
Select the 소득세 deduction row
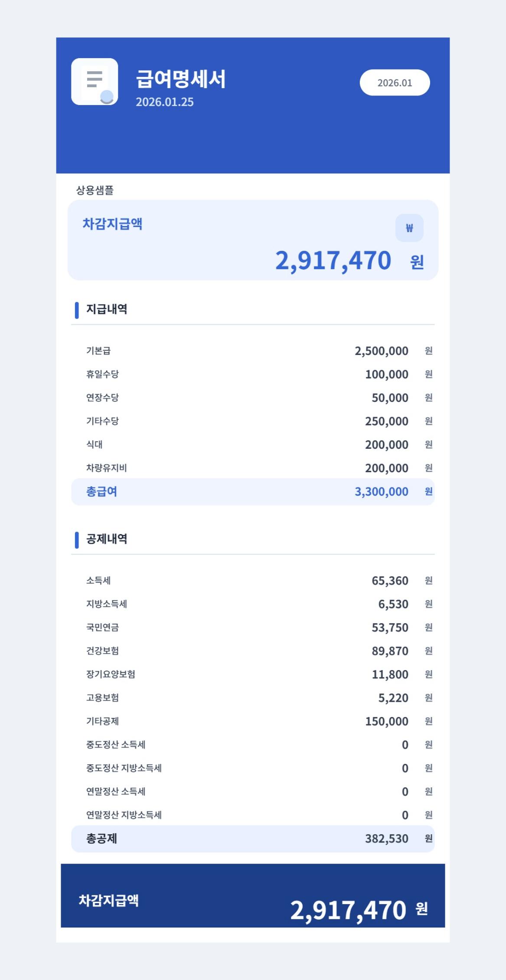tap(253, 581)
